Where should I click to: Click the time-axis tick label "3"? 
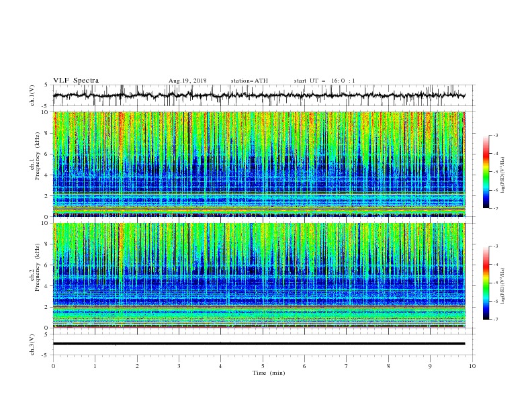click(179, 366)
